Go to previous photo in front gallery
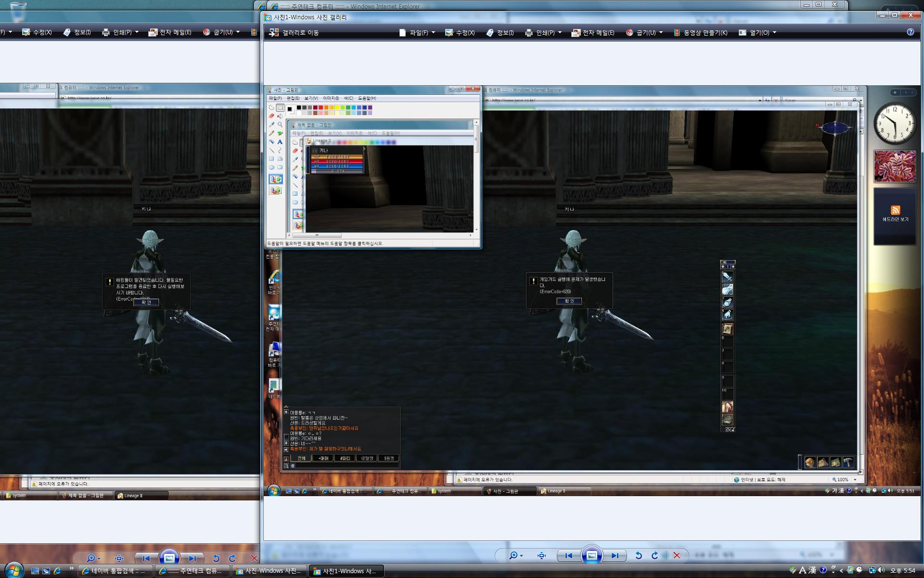The height and width of the screenshot is (578, 924). pos(568,555)
